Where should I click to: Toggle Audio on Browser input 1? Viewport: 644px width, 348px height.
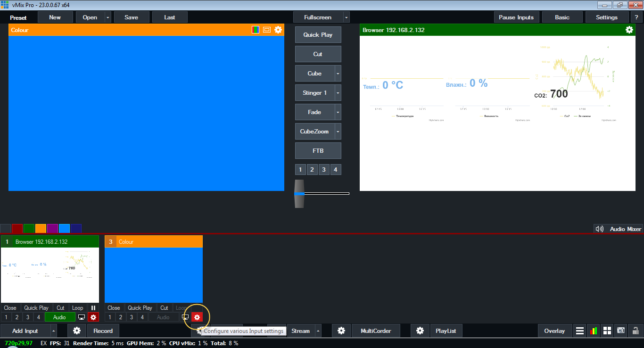click(x=59, y=317)
